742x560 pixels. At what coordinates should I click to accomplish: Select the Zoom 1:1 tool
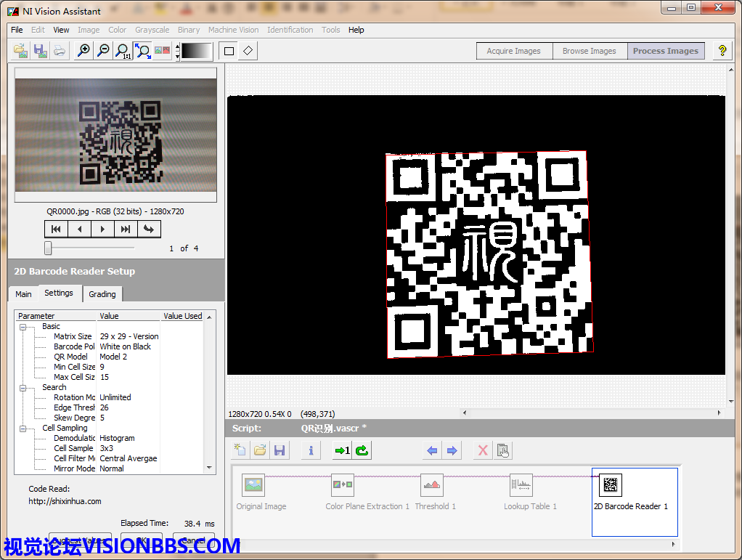click(123, 51)
